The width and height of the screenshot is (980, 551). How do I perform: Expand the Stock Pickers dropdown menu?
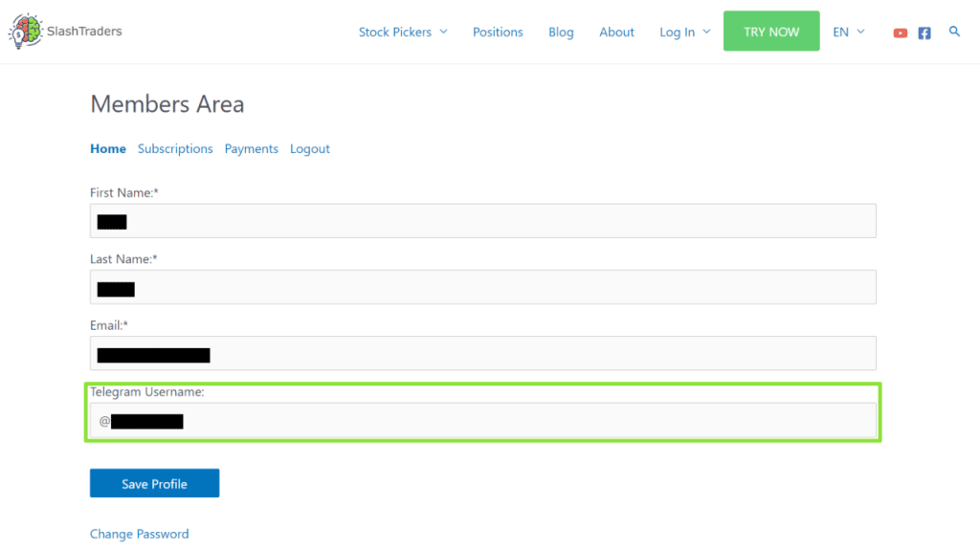(402, 32)
